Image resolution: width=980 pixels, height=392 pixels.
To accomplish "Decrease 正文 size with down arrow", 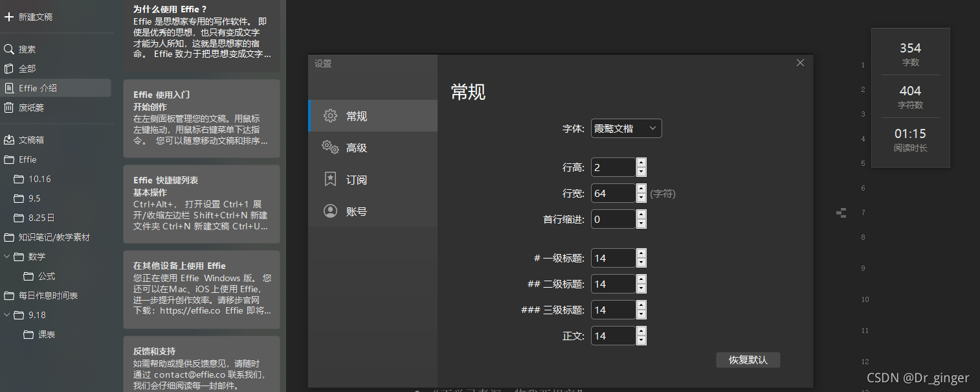I will point(641,340).
